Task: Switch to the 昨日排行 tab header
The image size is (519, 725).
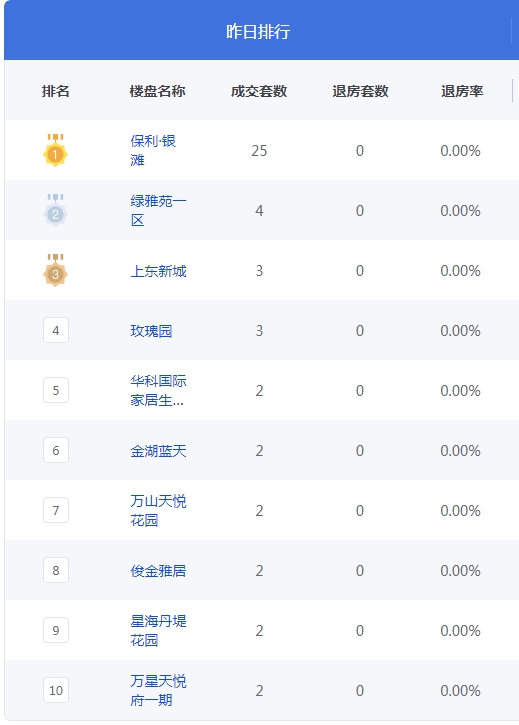Action: point(258,31)
